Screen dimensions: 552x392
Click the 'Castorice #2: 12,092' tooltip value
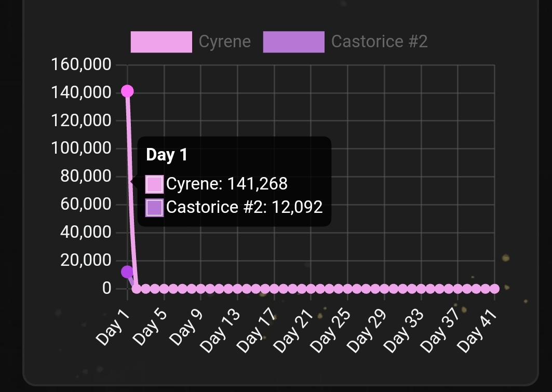coord(244,207)
